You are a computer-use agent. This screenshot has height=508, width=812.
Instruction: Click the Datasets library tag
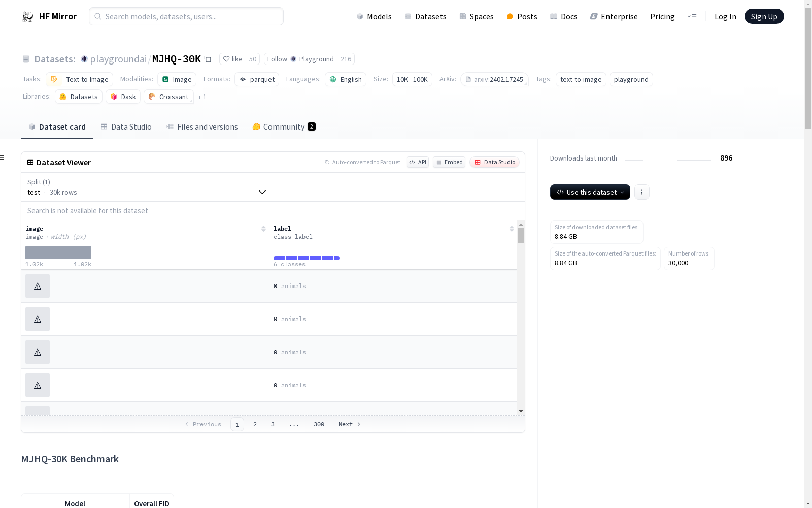(79, 97)
